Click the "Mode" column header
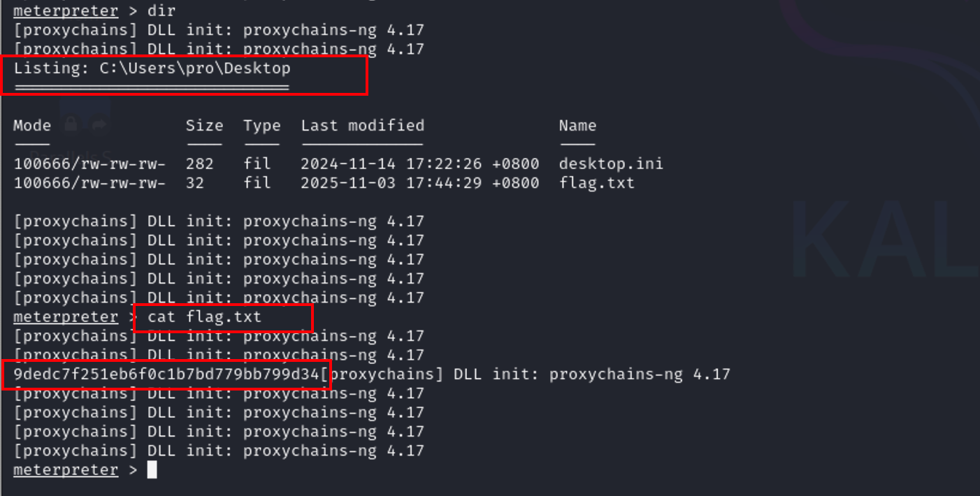 32,126
